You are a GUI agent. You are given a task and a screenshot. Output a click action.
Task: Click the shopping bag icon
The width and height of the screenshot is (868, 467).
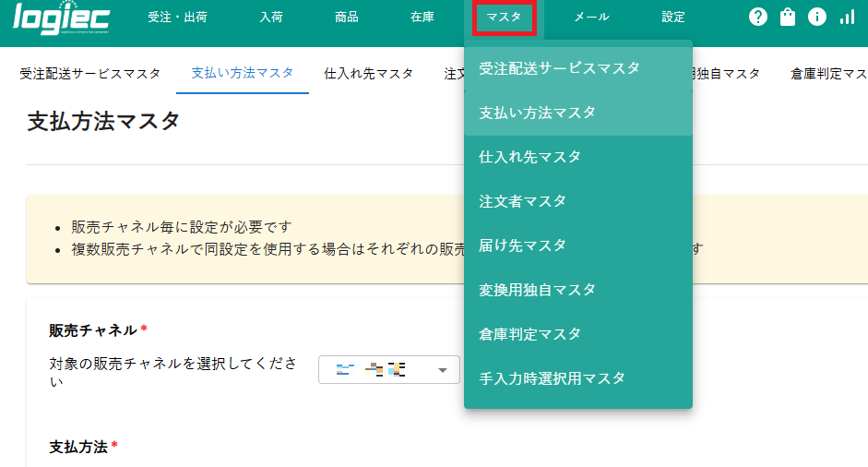click(787, 18)
